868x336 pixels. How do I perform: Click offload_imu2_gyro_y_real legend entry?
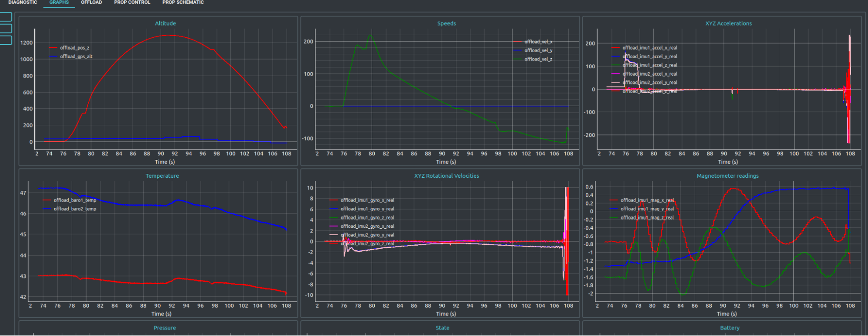[x=362, y=235]
